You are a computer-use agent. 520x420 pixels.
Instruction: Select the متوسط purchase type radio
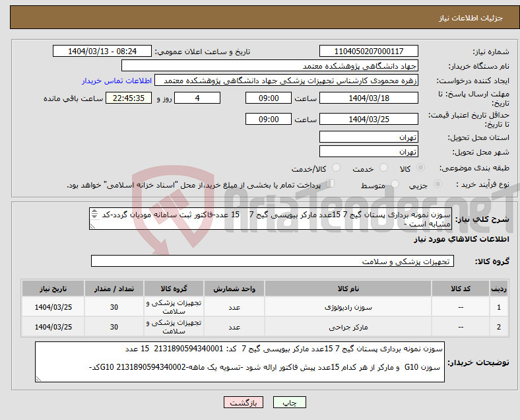pos(395,184)
